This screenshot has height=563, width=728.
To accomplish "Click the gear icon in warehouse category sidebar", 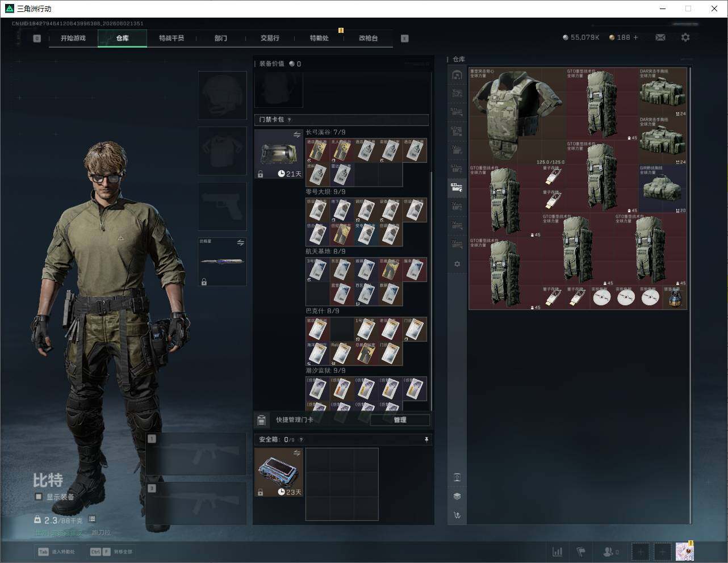I will [457, 264].
